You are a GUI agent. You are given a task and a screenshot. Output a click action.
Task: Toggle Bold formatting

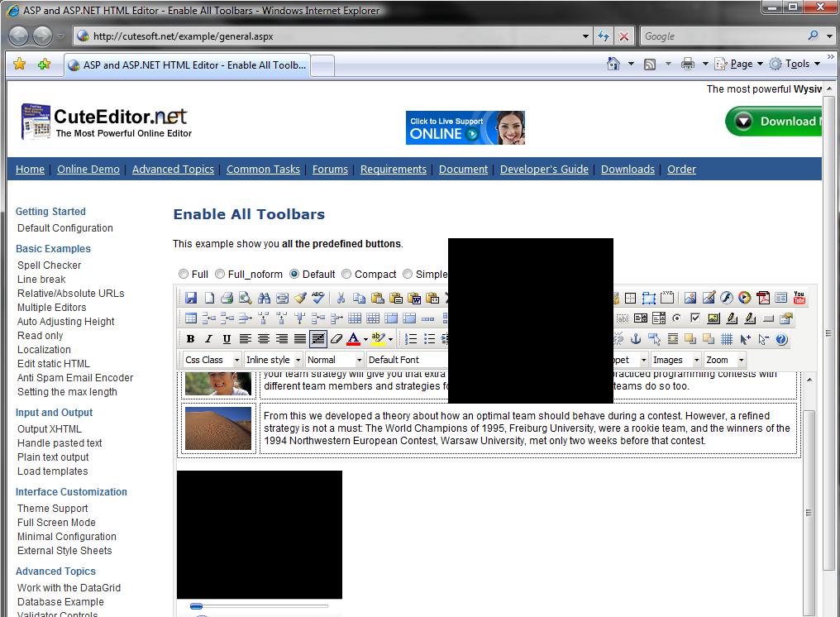(190, 339)
